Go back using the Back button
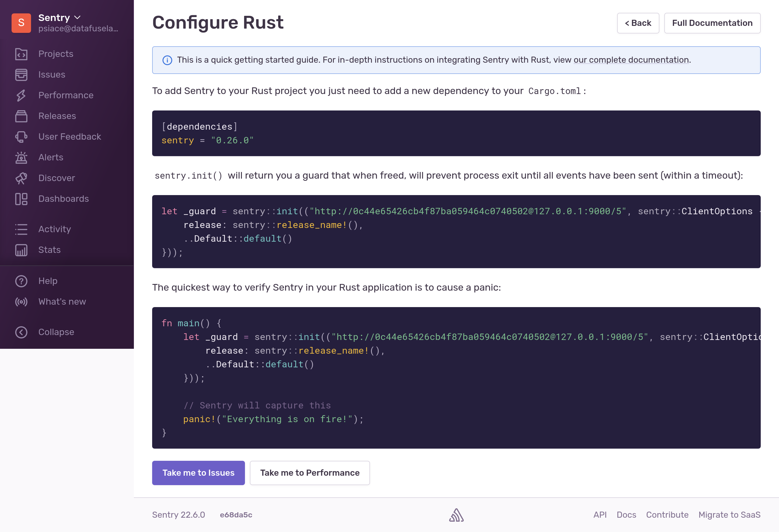Screen dimensions: 779x532 638,23
